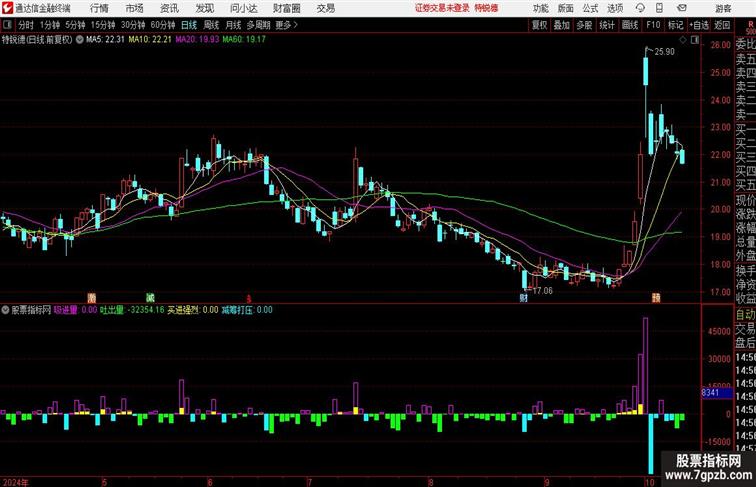The image size is (756, 487).
Task: Open the 选项 menu
Action: tap(615, 8)
